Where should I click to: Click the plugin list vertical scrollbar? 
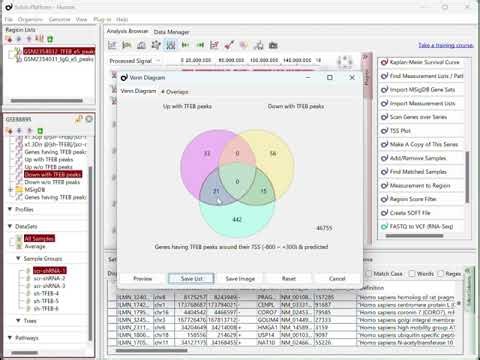point(467,177)
